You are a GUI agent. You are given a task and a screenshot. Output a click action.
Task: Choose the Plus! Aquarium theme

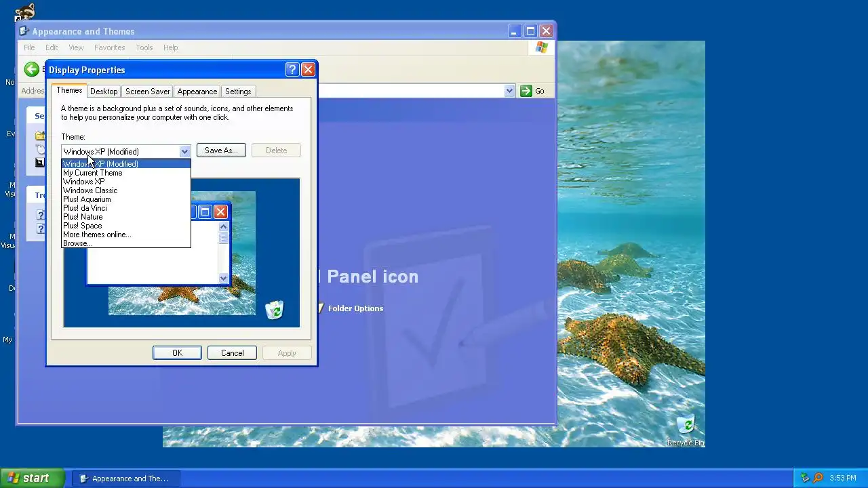pos(126,199)
